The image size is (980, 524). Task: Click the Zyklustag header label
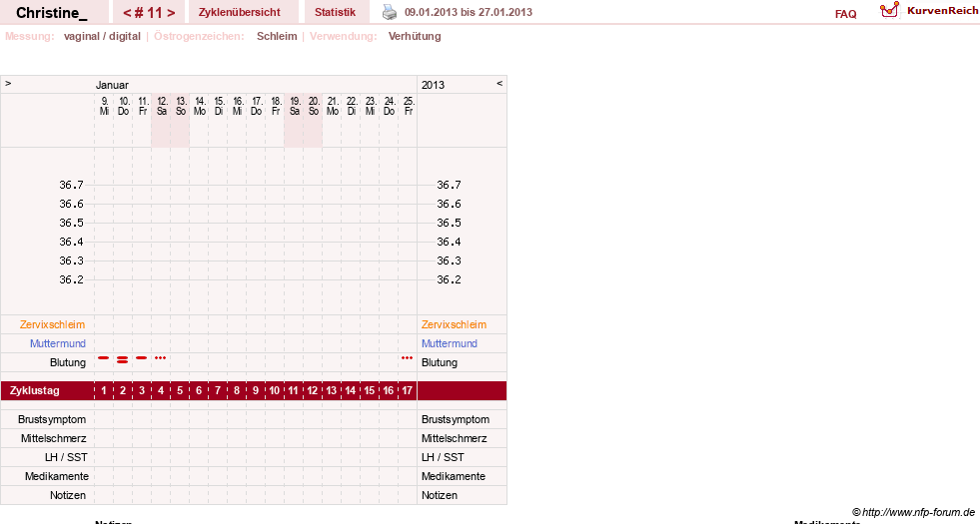[x=34, y=391]
